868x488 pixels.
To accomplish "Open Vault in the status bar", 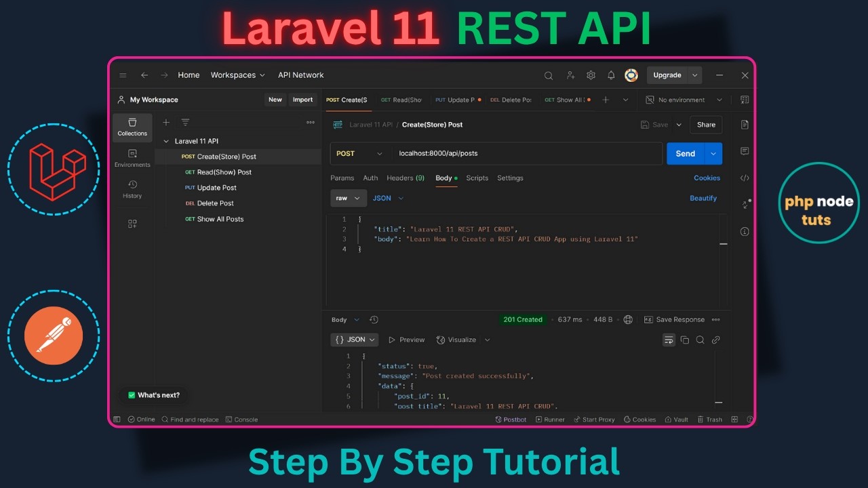I will [x=677, y=420].
